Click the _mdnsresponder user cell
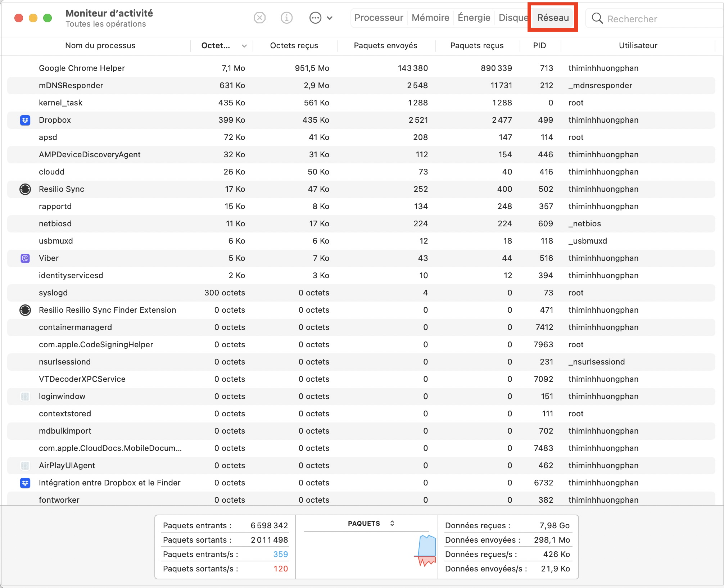 tap(600, 86)
